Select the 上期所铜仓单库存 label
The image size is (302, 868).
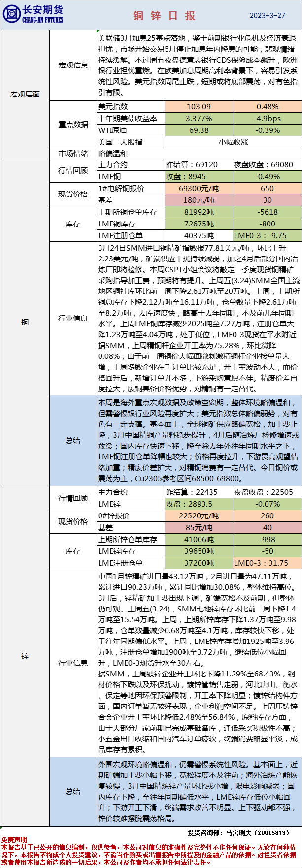(131, 212)
